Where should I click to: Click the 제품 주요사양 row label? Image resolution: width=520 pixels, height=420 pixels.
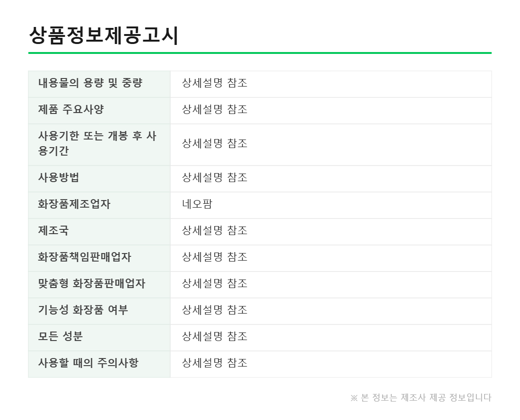[71, 109]
